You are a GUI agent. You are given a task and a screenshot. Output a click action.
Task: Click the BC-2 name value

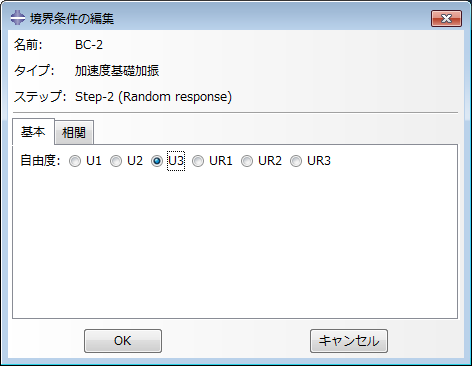[89, 45]
